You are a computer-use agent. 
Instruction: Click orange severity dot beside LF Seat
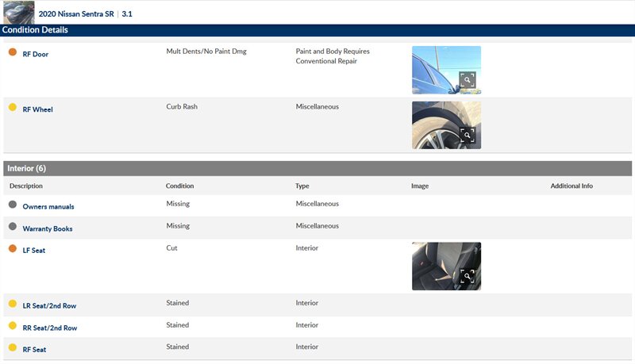point(13,249)
